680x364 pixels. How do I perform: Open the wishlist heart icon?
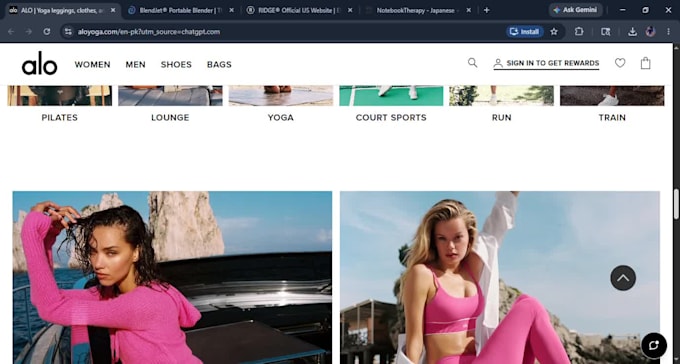coord(620,63)
